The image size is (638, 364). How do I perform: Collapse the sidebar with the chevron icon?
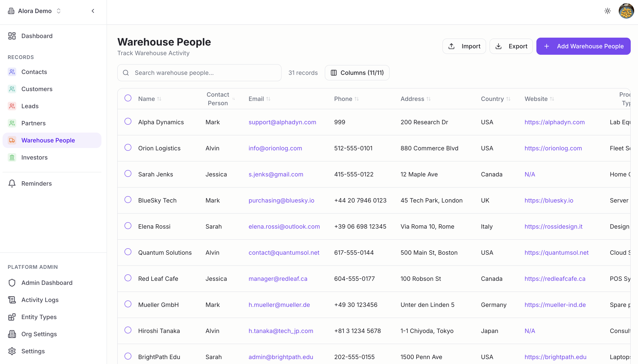click(x=93, y=11)
